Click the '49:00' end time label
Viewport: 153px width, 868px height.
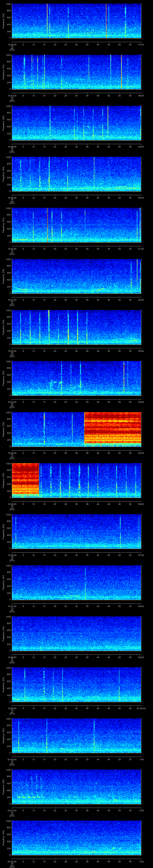pyautogui.click(x=141, y=147)
